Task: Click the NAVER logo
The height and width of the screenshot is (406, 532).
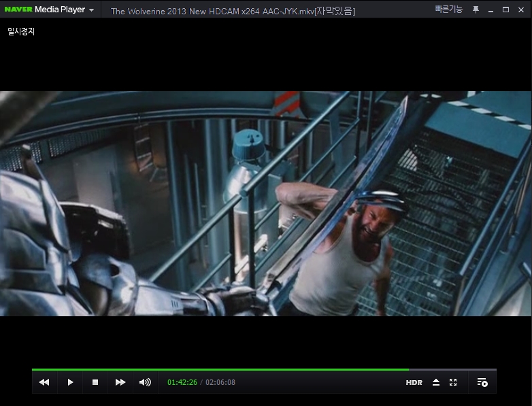Action: pyautogui.click(x=18, y=9)
